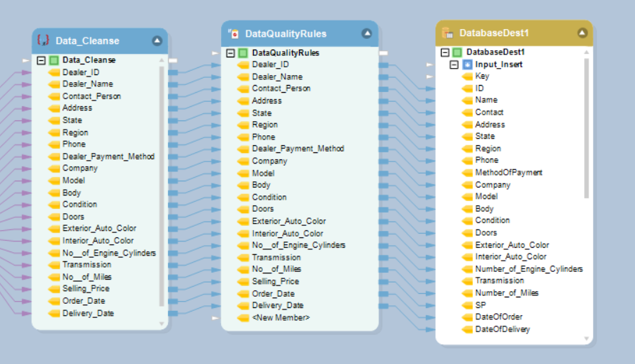Click the DatabaseDest1 vertical scrollbar
Viewport: 635px width, 364px height.
point(586,127)
